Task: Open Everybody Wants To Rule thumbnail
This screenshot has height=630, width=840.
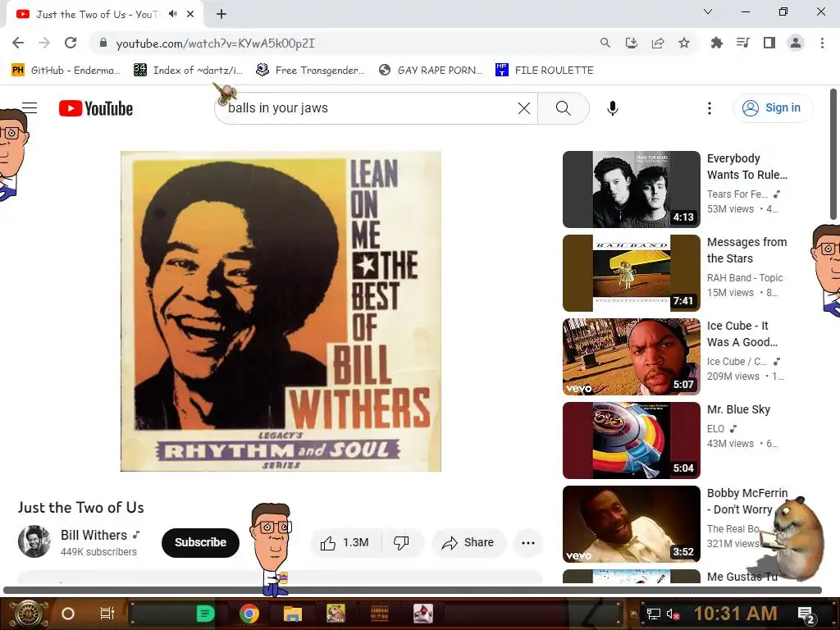Action: click(x=632, y=189)
